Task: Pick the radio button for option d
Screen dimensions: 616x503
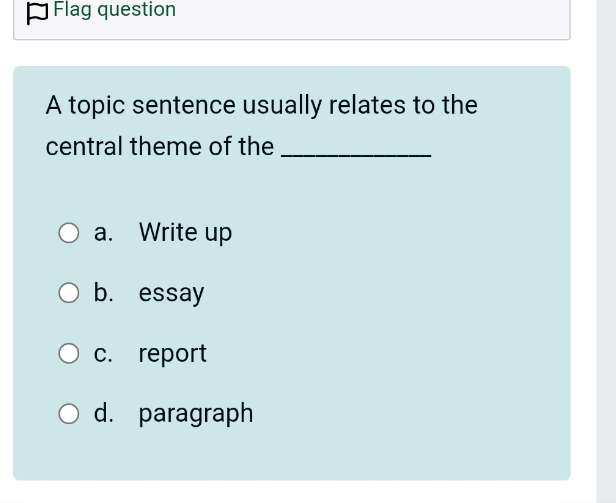Action: (x=69, y=414)
